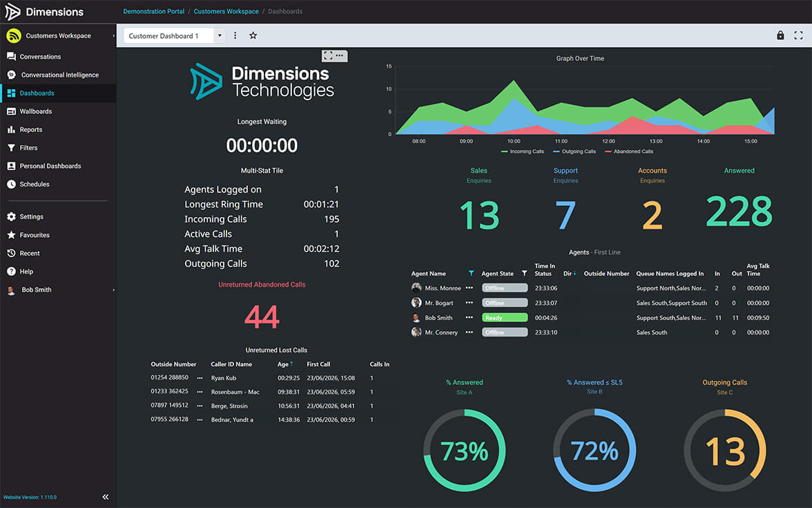
Task: Click Queue Names Logged In header
Action: [670, 273]
